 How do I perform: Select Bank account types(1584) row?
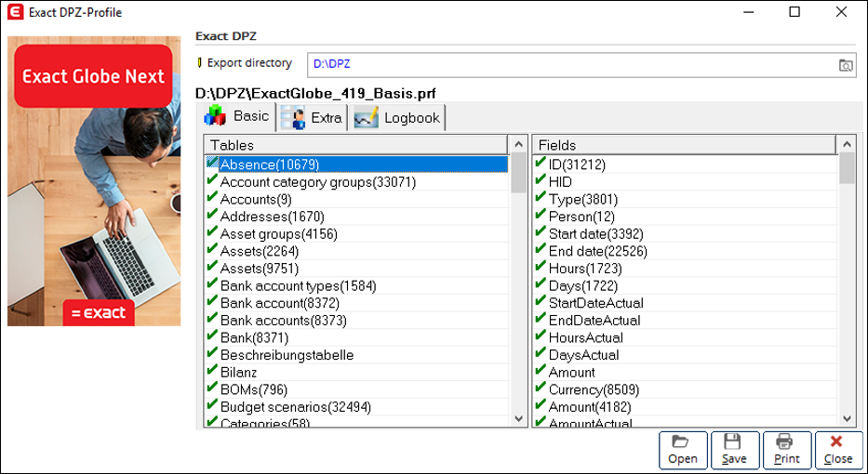(356, 286)
